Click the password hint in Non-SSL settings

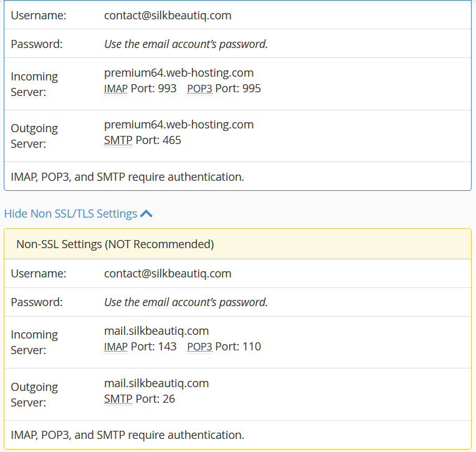pyautogui.click(x=186, y=302)
